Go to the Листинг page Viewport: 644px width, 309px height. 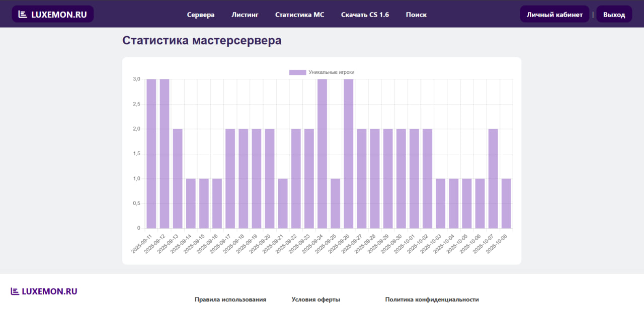[245, 15]
